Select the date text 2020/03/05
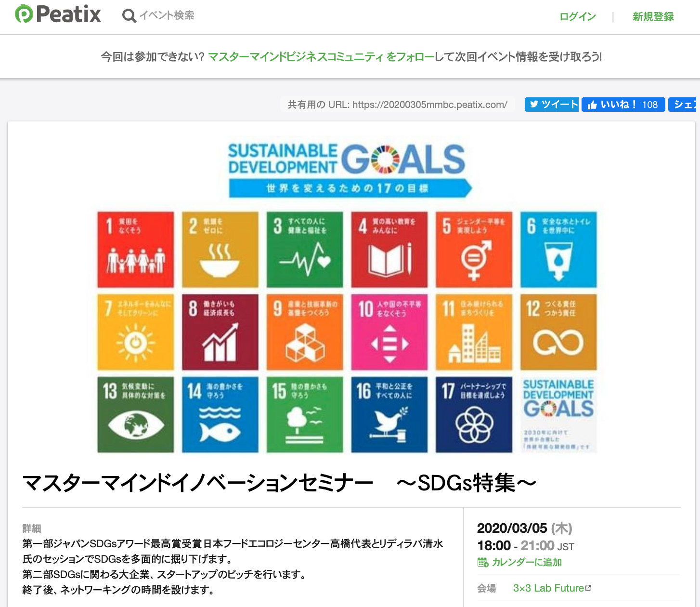 click(x=512, y=528)
